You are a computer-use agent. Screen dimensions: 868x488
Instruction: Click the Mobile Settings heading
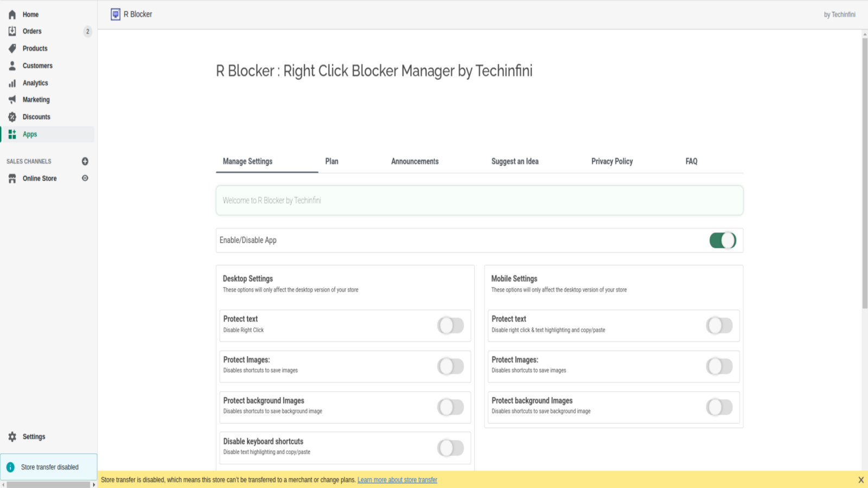(x=514, y=279)
